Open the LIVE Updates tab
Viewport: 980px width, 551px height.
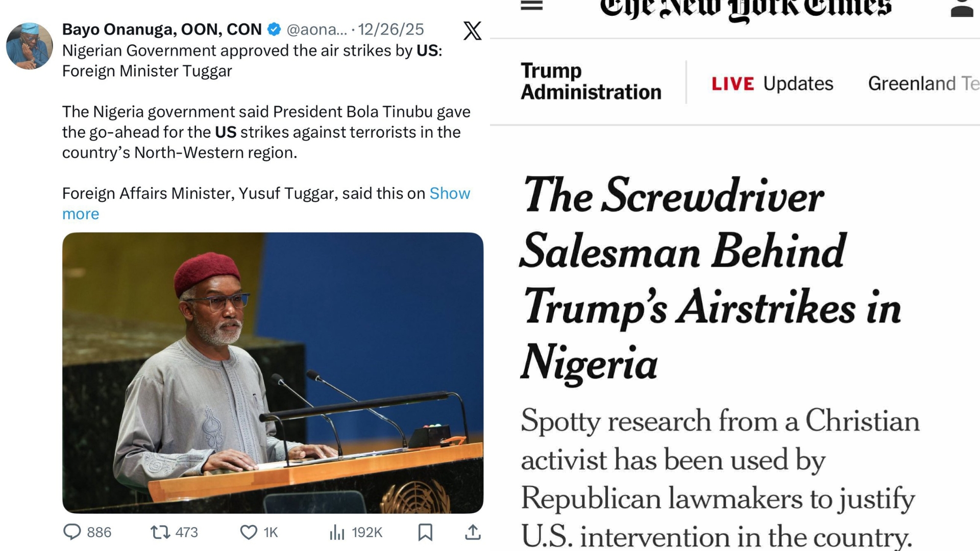tap(772, 83)
